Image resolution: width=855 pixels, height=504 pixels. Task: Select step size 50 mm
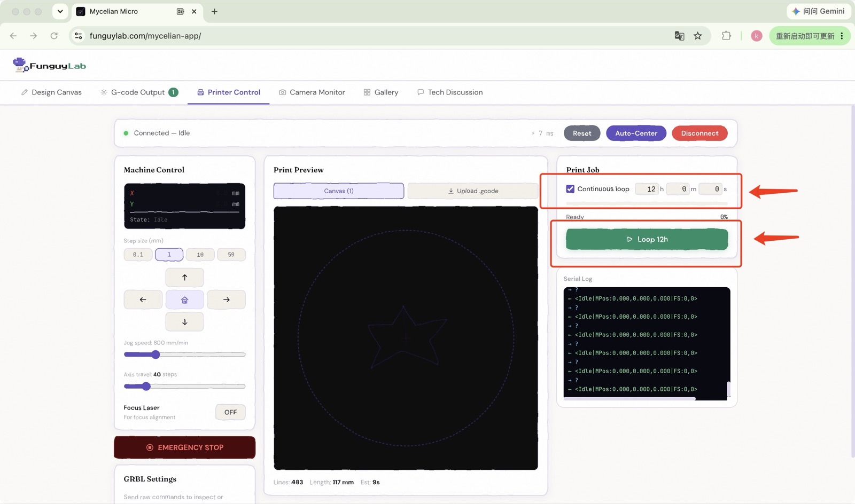231,255
